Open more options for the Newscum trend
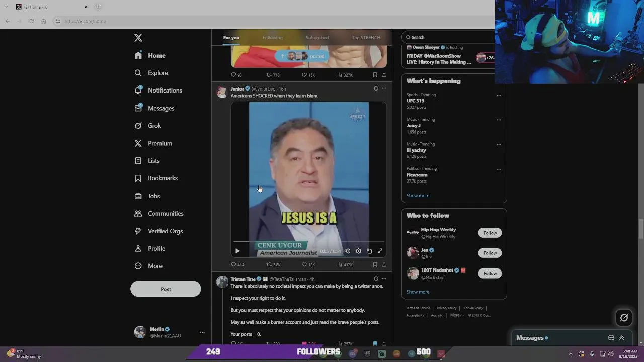Image resolution: width=644 pixels, height=362 pixels. click(499, 169)
